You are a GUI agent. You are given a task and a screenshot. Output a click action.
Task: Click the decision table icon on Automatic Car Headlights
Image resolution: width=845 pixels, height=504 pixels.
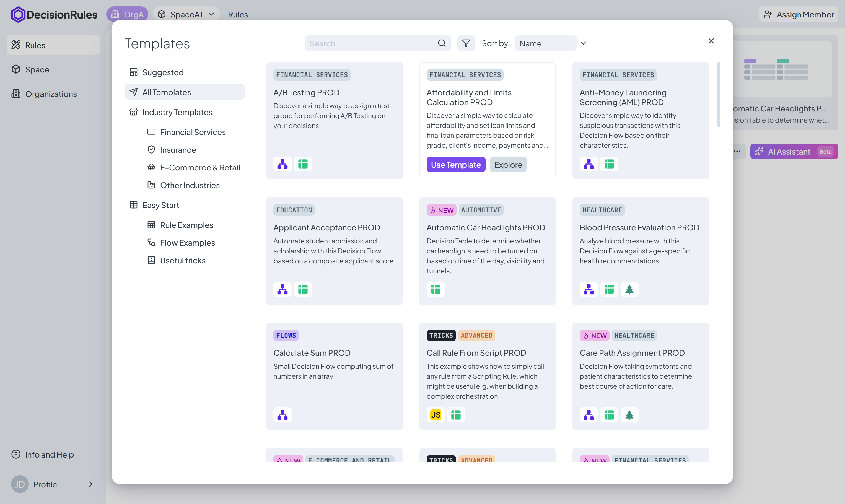(436, 289)
